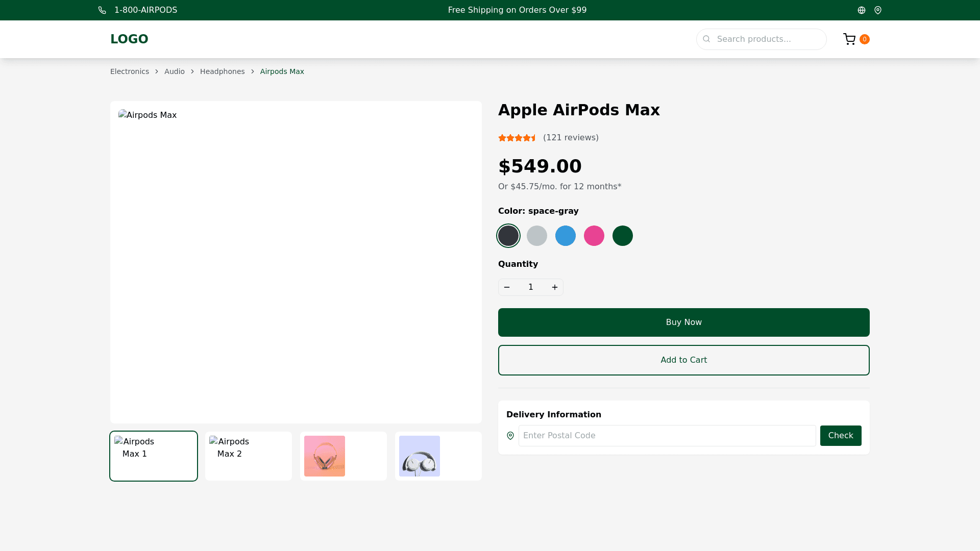Screen dimensions: 980x551
Task: Click the search magnifier icon
Action: click(x=706, y=39)
